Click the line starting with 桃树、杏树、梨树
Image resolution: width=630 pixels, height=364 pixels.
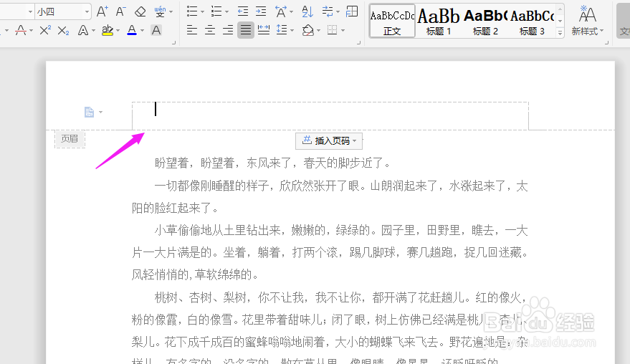[341, 297]
